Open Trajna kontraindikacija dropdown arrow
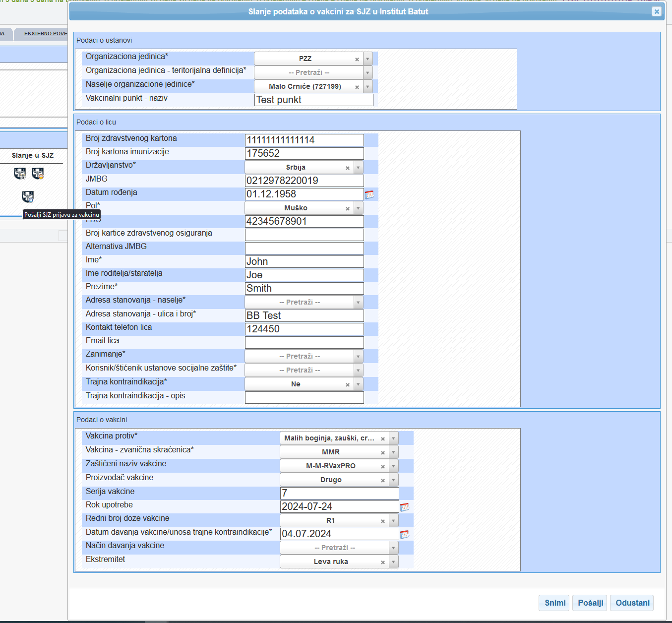This screenshot has width=672, height=623. [x=358, y=384]
